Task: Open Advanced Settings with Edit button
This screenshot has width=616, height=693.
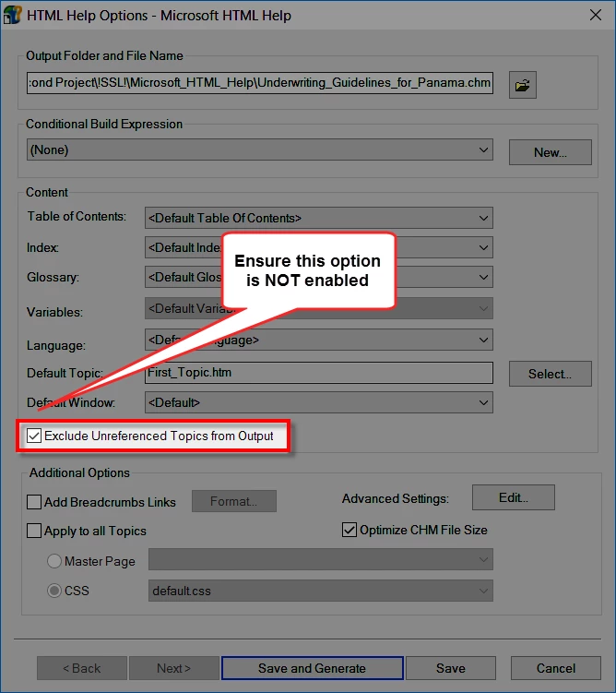Action: point(514,497)
